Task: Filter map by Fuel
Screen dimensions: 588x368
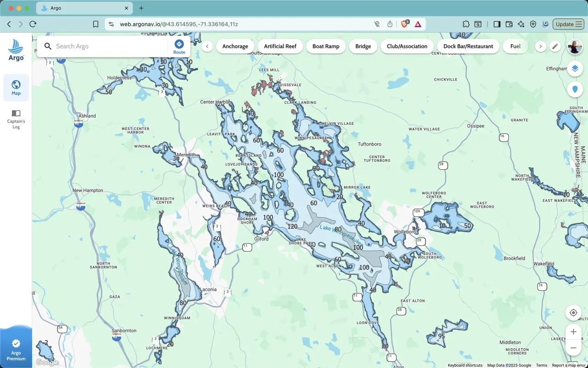Action: coord(515,46)
